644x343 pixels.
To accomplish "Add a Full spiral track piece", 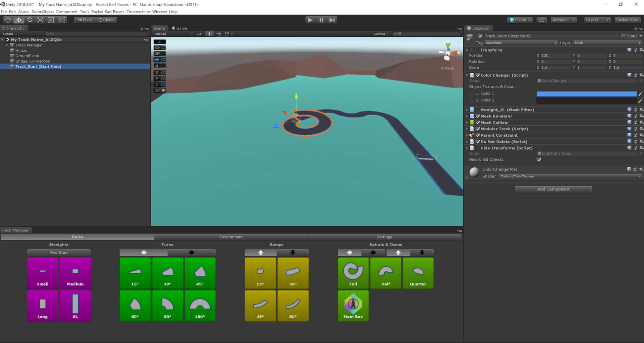I will pos(353,273).
